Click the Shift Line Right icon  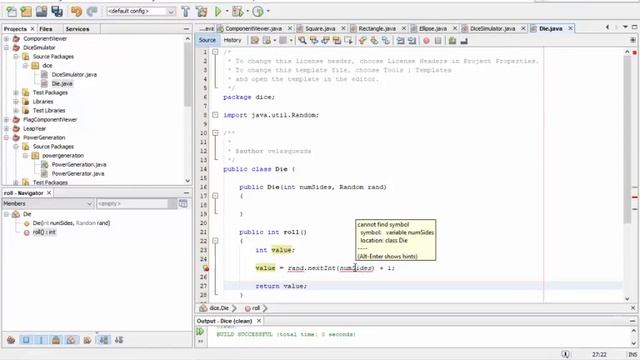point(412,40)
